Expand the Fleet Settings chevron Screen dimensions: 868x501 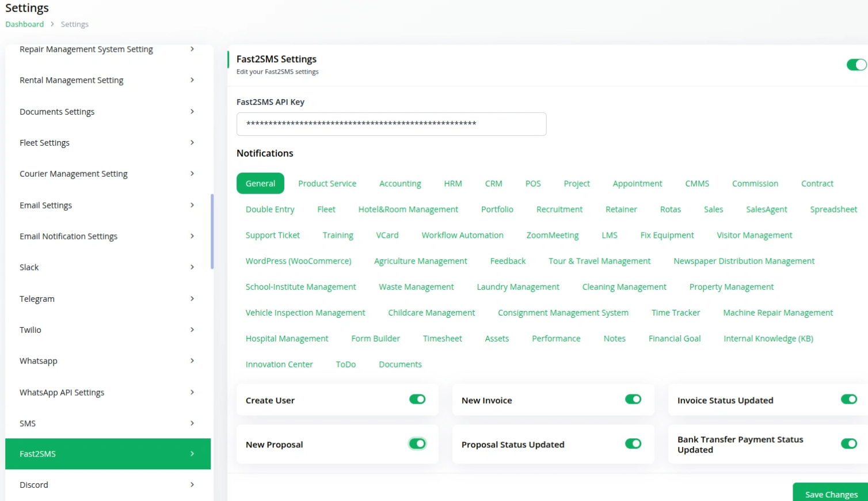click(x=192, y=142)
